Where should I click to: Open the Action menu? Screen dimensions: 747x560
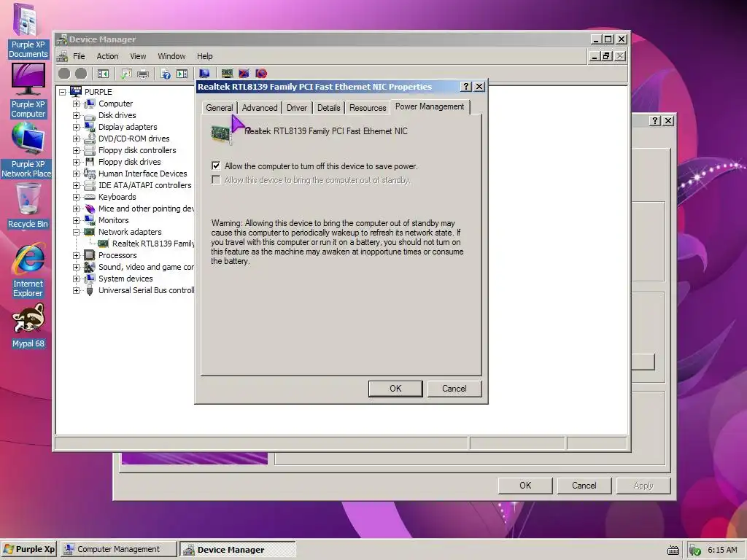tap(107, 56)
